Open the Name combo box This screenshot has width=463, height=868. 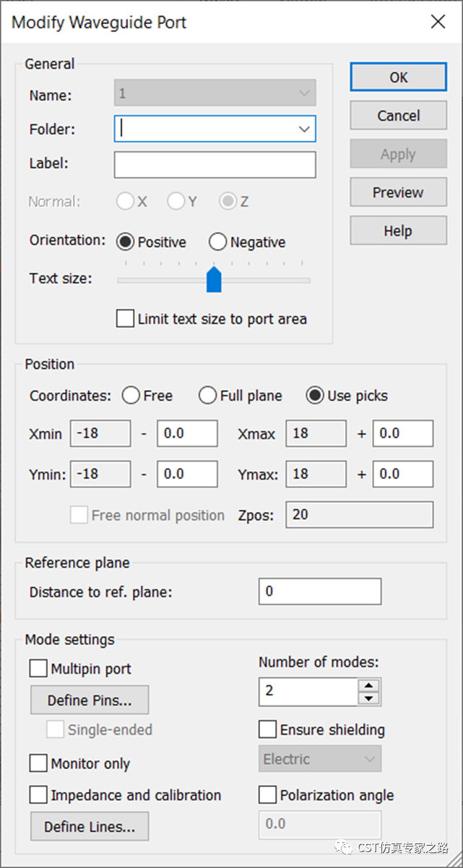[x=304, y=94]
